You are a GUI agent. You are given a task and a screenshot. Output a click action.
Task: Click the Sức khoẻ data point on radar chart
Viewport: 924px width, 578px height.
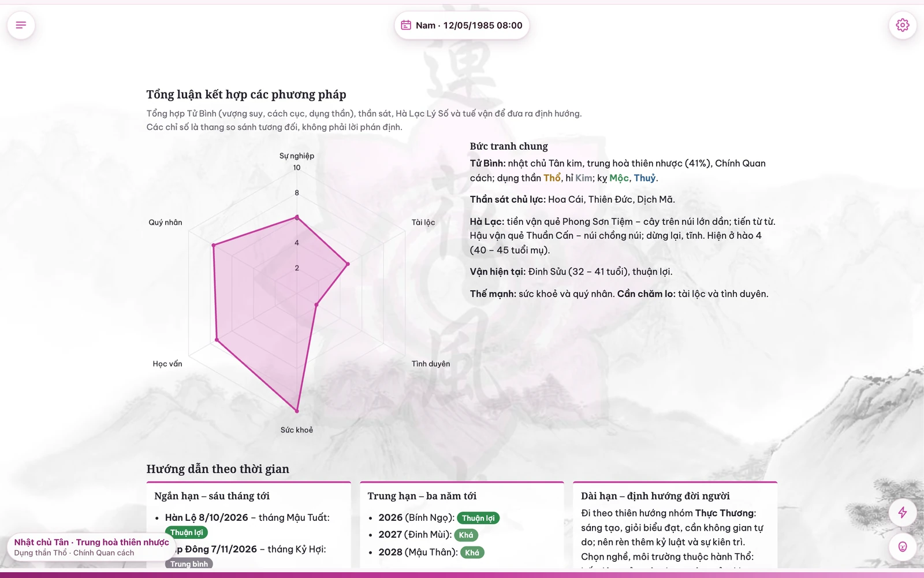click(297, 411)
